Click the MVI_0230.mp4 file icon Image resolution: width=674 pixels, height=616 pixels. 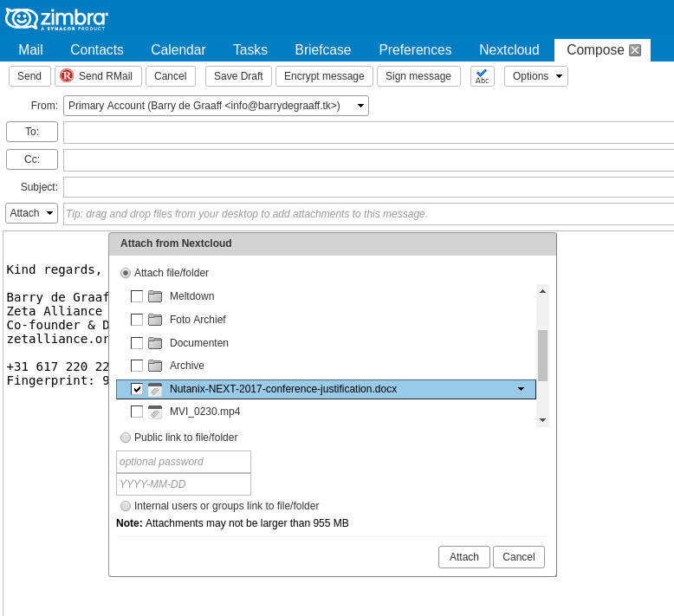pyautogui.click(x=155, y=412)
